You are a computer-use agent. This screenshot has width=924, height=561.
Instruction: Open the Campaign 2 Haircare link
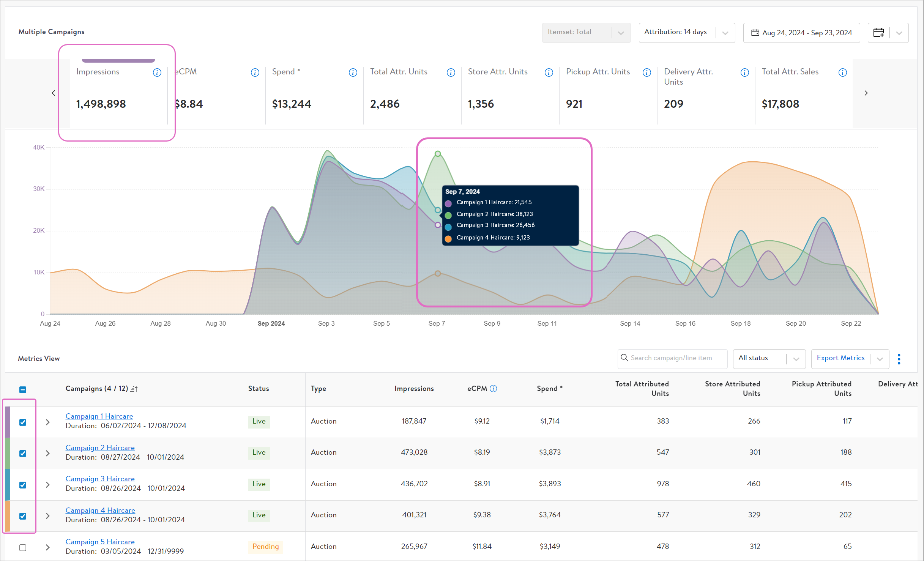pyautogui.click(x=100, y=448)
